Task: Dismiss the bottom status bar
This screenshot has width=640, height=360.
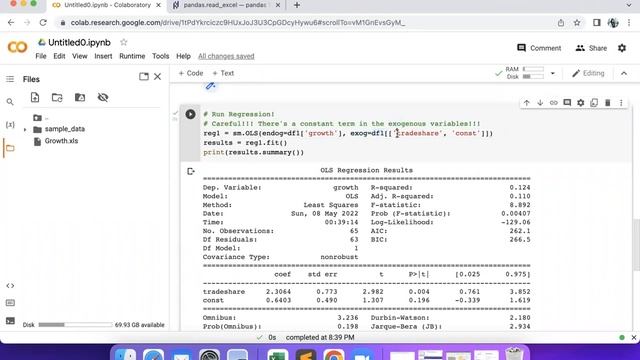Action: (x=633, y=338)
